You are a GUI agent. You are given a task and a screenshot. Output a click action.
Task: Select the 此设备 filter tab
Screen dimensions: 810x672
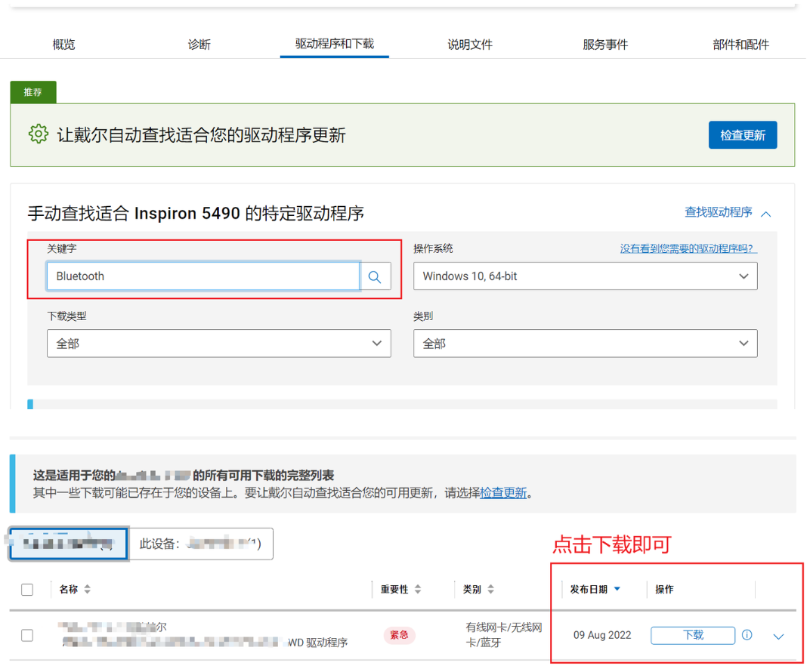tap(201, 544)
